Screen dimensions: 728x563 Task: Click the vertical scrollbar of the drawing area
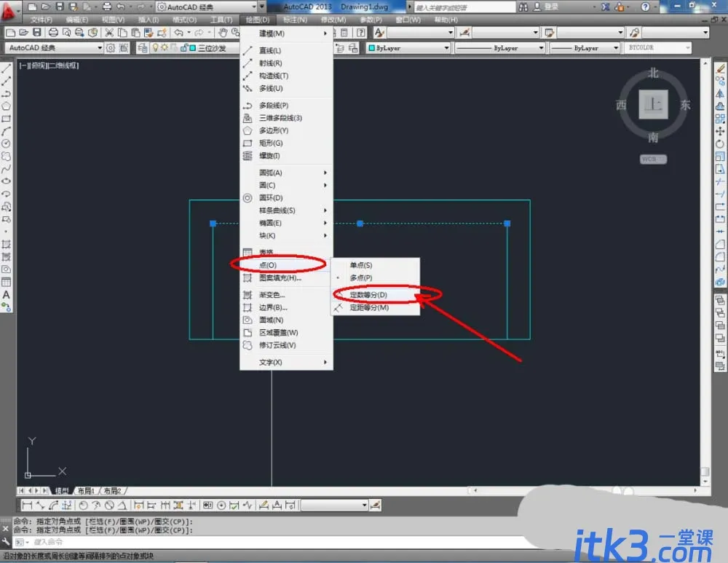(705, 272)
